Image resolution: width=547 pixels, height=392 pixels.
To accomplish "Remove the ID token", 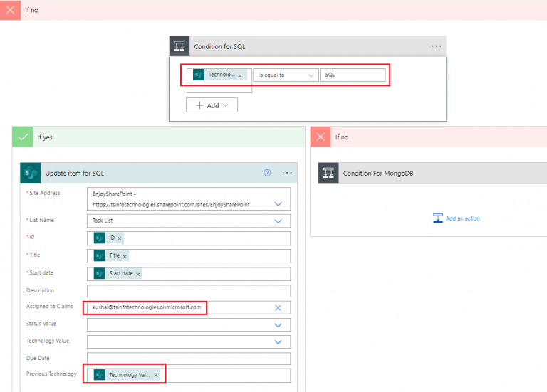I will [x=120, y=238].
